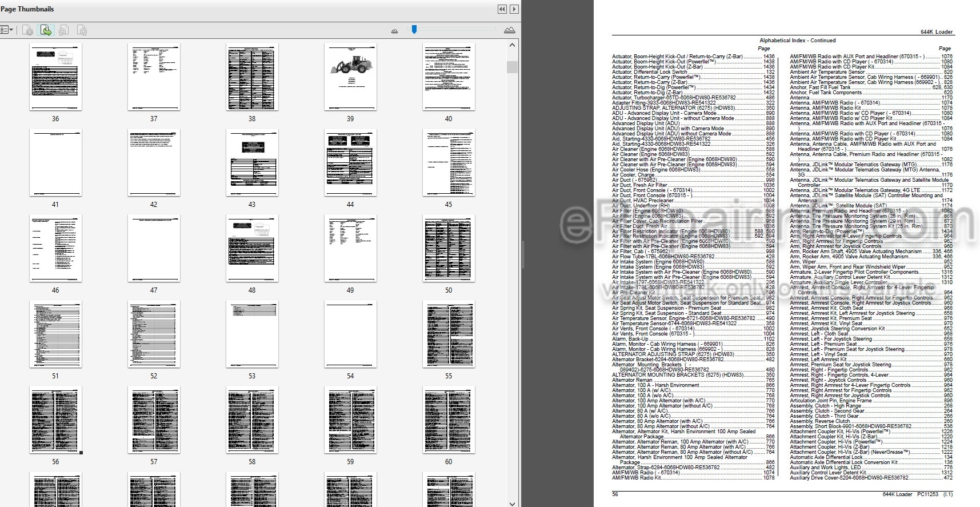
Task: Click the enlarge thumbnail size icon
Action: tap(510, 30)
